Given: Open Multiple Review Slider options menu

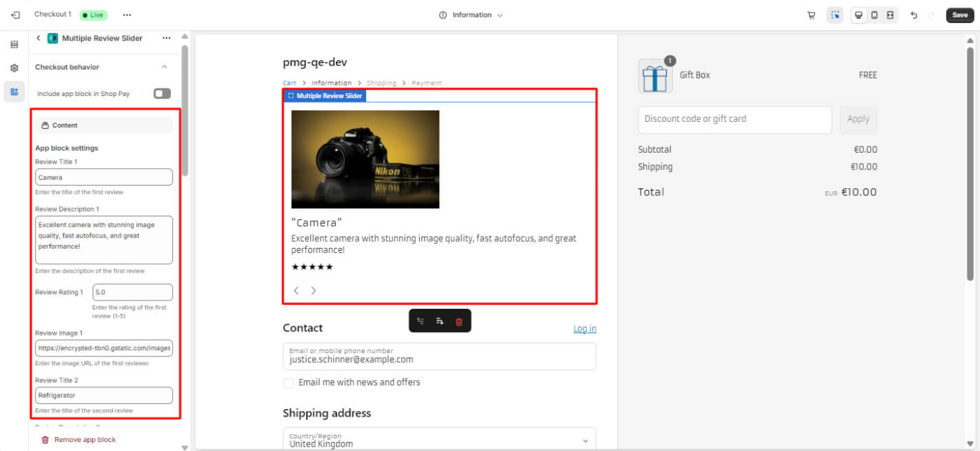Looking at the screenshot, I should coord(166,39).
